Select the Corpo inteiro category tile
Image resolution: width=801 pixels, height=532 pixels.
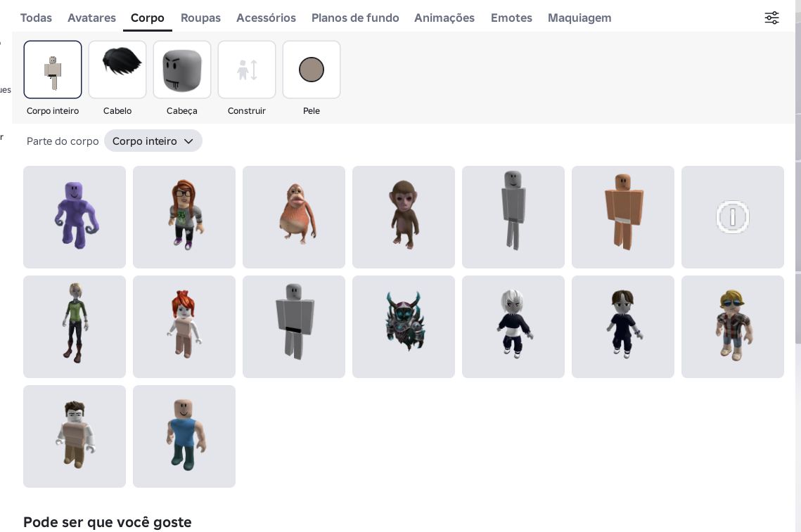pos(53,70)
